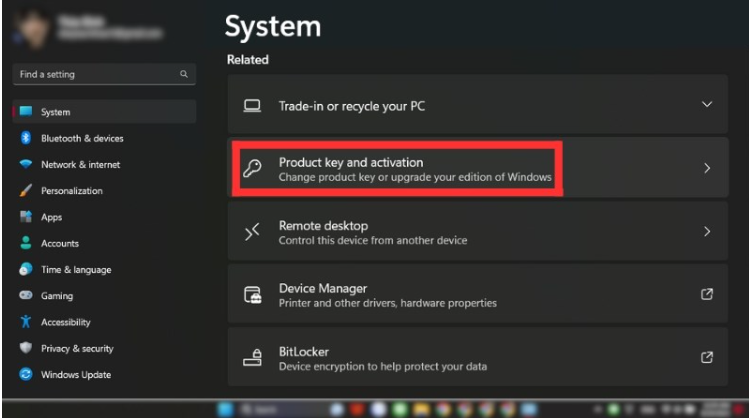Click the Network & internet Wi-Fi icon
Viewport: 749px width, 418px height.
(x=26, y=165)
